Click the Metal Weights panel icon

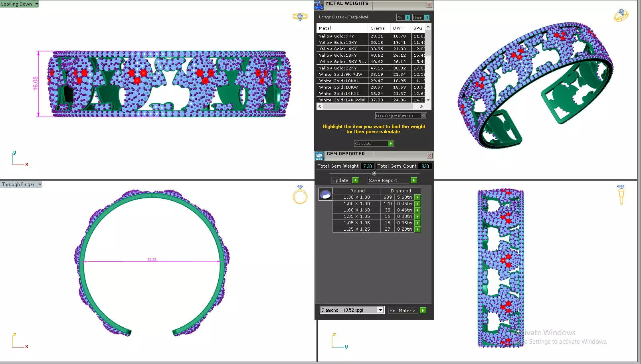tap(319, 5)
